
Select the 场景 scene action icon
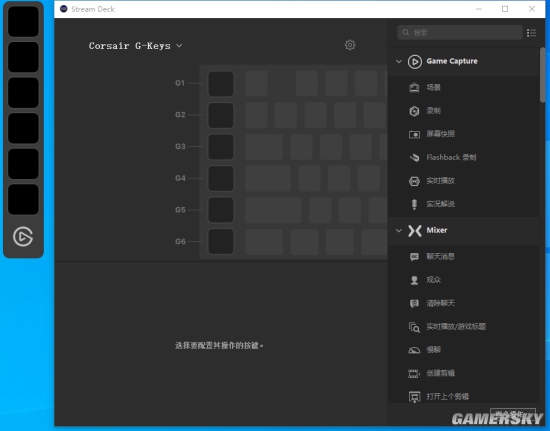[x=414, y=87]
